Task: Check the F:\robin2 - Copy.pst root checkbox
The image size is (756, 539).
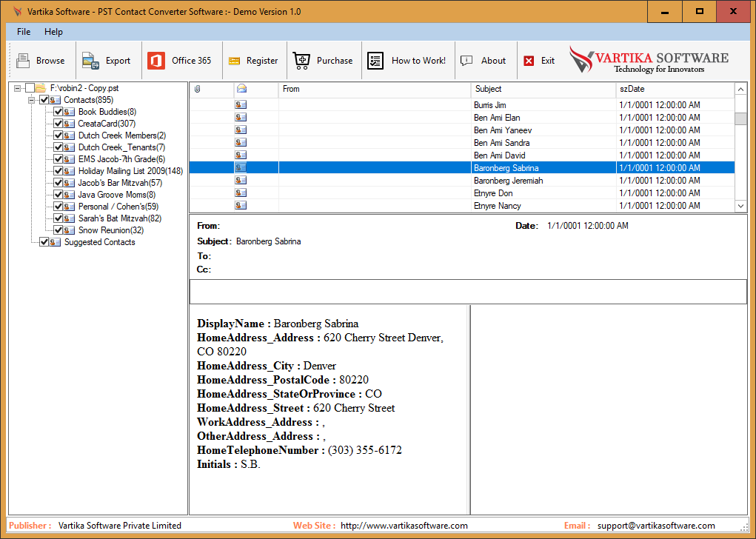Action: pyautogui.click(x=30, y=88)
